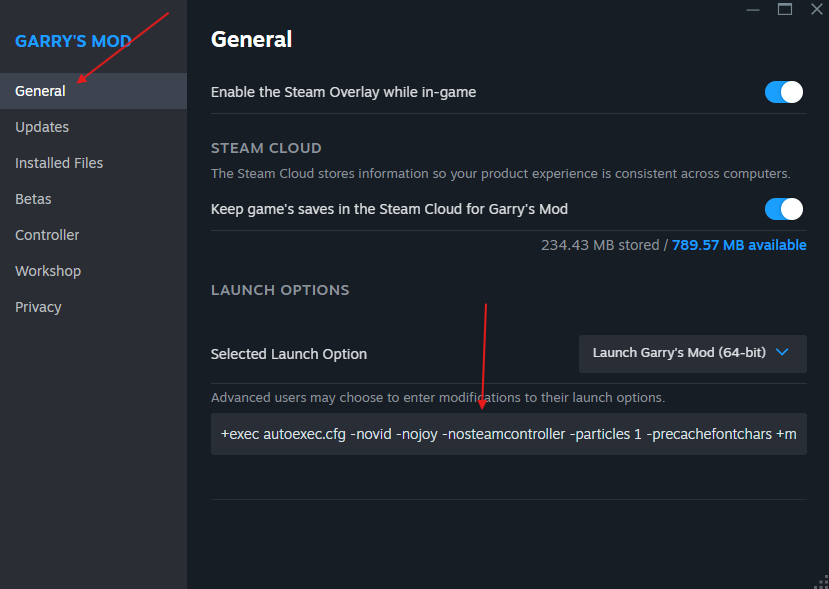The height and width of the screenshot is (589, 829).
Task: Open the Privacy tab
Action: (38, 307)
